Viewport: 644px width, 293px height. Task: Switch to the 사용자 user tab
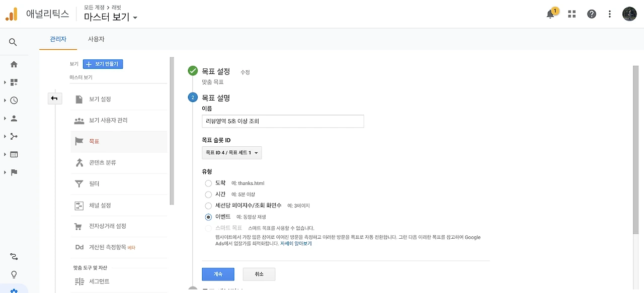coord(96,39)
